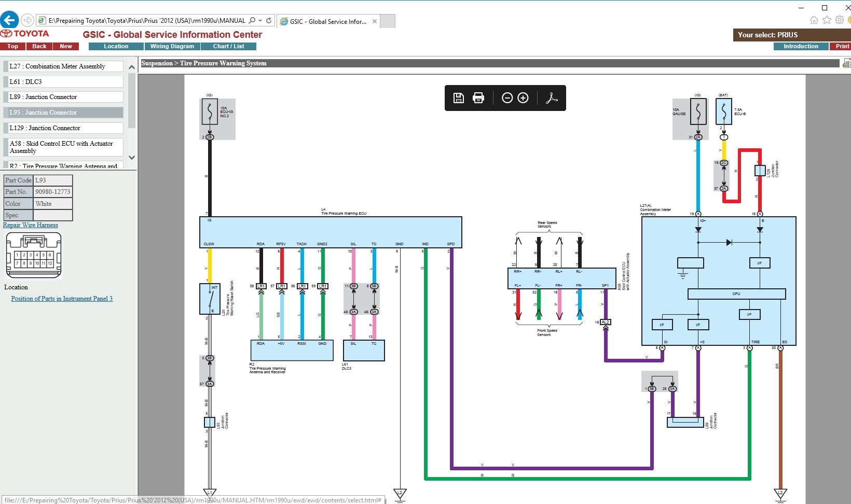
Task: Close the GSIC browser tab
Action: [375, 21]
